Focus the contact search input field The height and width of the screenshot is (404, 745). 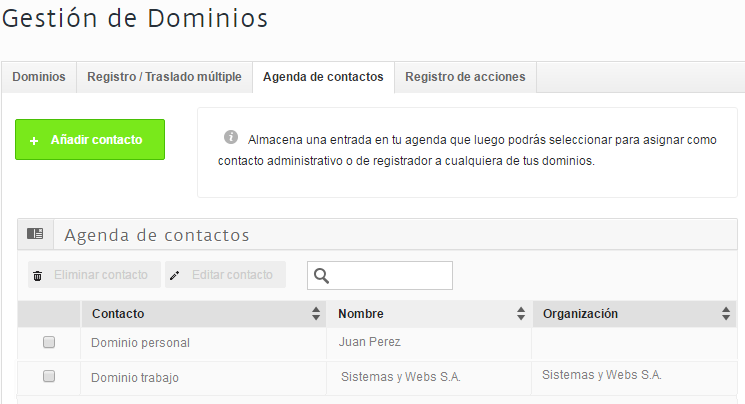(x=380, y=276)
